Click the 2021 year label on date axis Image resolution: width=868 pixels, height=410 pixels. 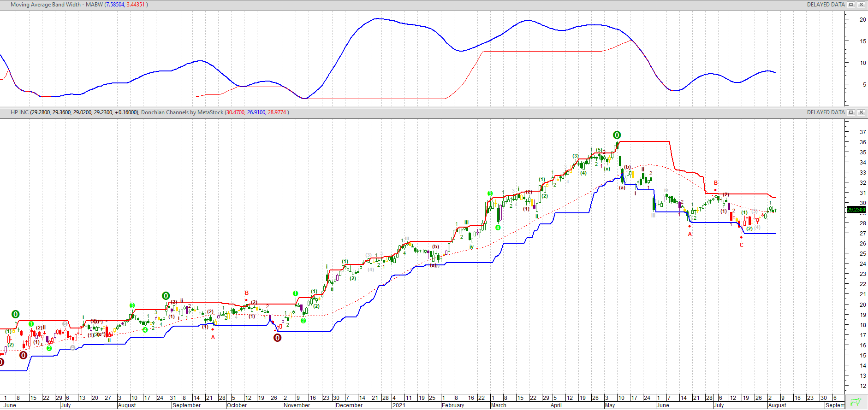[x=398, y=405]
